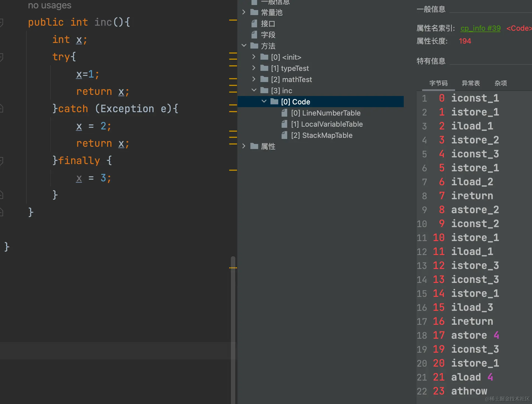
Task: Click the mathTest folder icon
Action: pos(264,79)
